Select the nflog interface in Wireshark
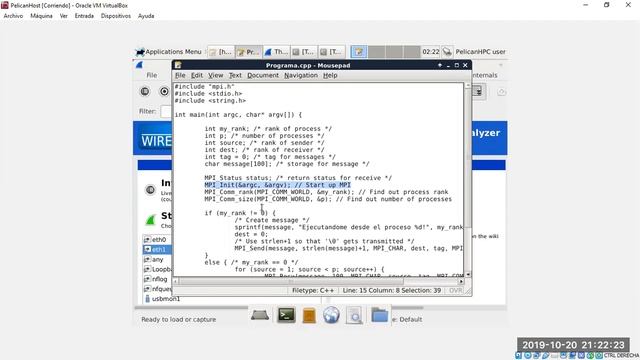 [x=157, y=279]
